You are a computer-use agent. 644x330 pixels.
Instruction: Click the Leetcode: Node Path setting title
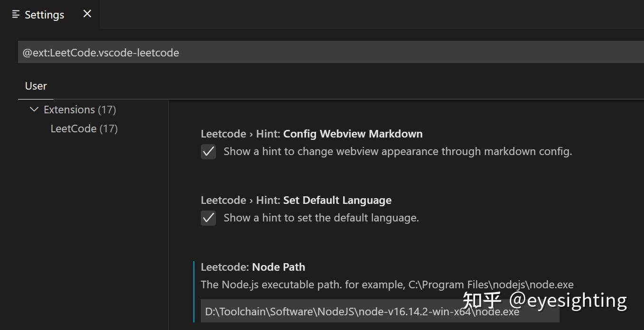tap(253, 267)
